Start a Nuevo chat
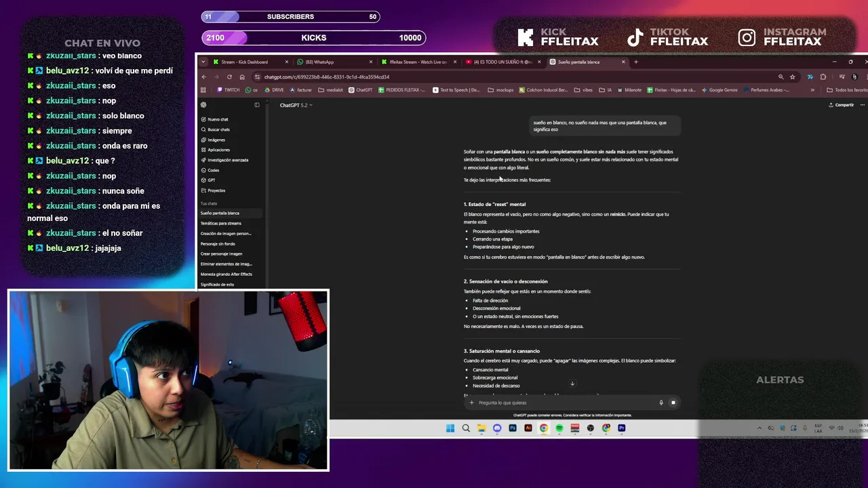The width and height of the screenshot is (868, 488). (x=214, y=119)
